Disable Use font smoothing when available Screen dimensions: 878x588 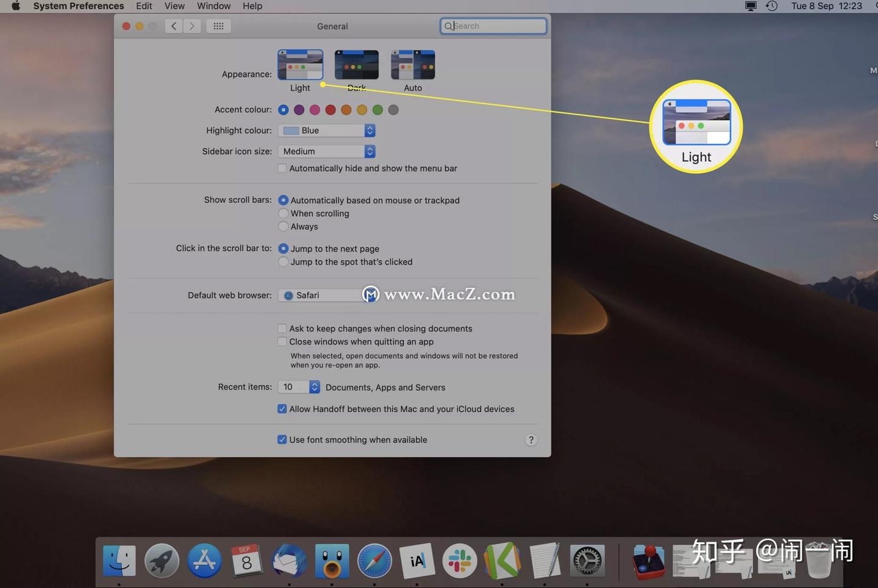[x=282, y=440]
